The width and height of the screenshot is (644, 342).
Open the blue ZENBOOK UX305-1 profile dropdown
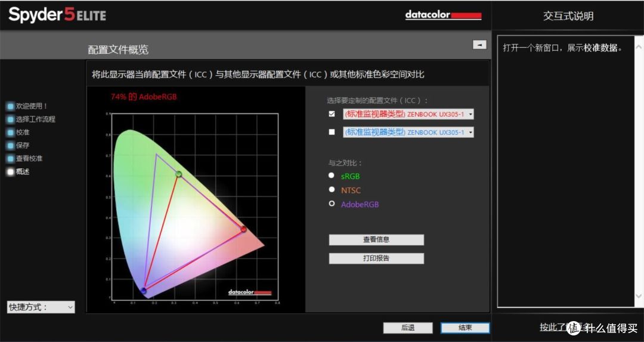[x=408, y=132]
